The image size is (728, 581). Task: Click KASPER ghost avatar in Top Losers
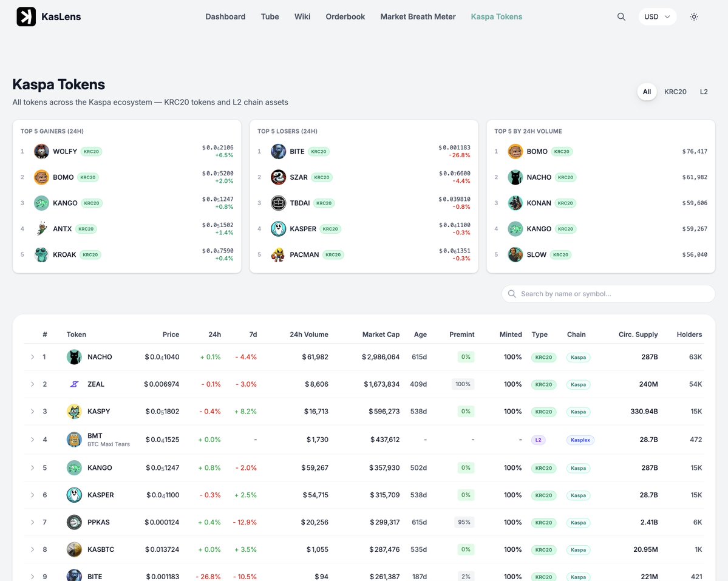click(x=278, y=229)
